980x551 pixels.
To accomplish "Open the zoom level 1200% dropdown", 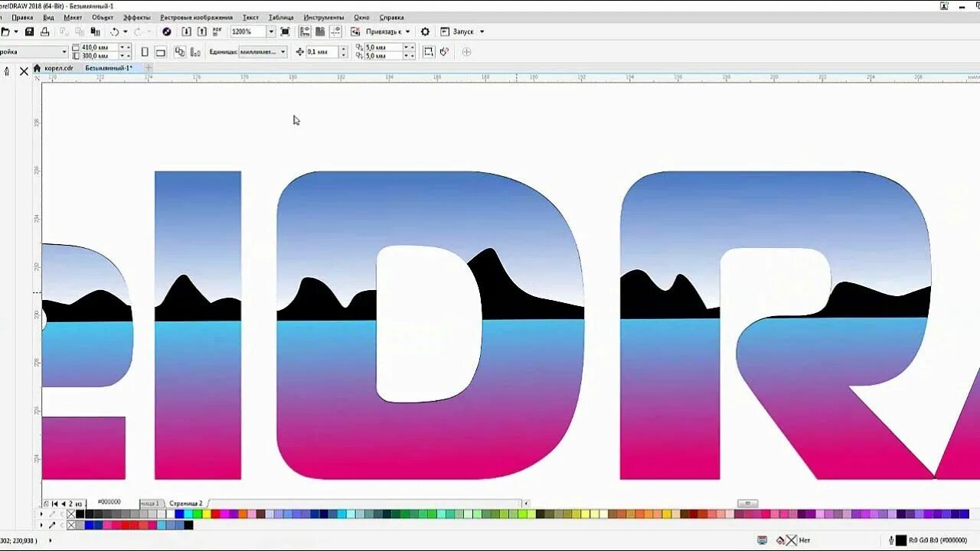I will (271, 31).
